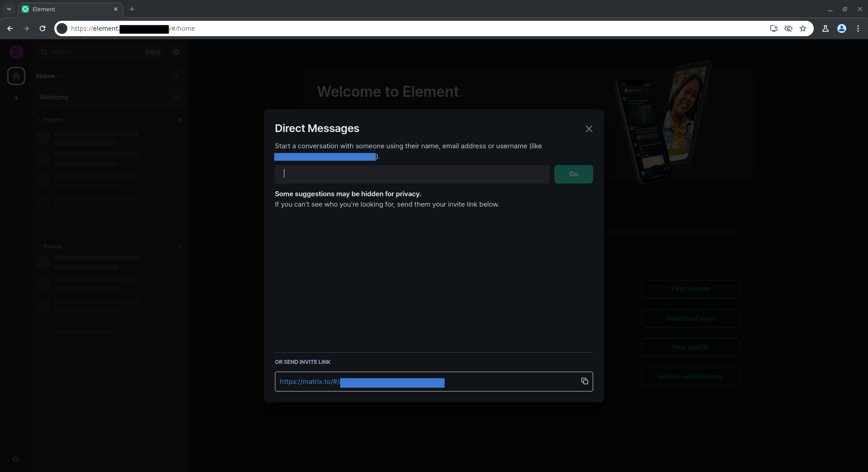Copy the matrix.to invite link

[585, 381]
